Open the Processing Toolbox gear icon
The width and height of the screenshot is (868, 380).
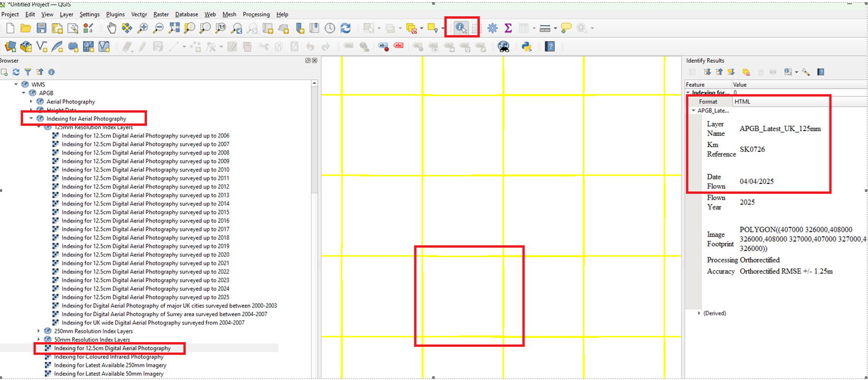click(x=492, y=28)
